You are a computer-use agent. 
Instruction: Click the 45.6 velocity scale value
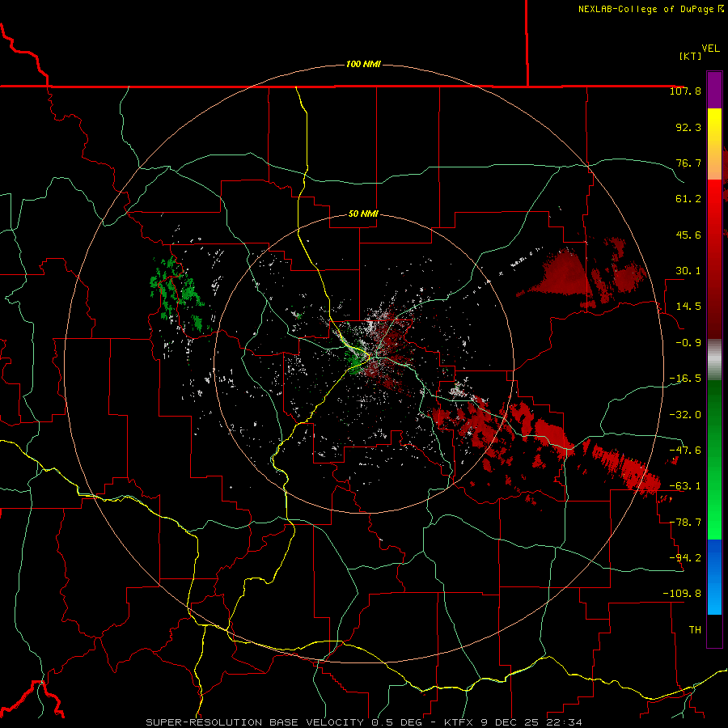pyautogui.click(x=688, y=235)
